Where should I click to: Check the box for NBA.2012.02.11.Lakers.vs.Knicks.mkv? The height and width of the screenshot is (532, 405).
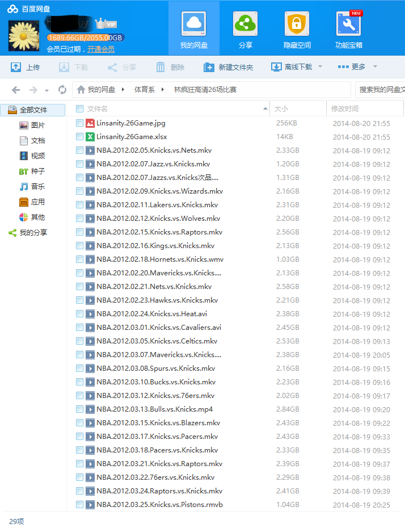point(79,204)
